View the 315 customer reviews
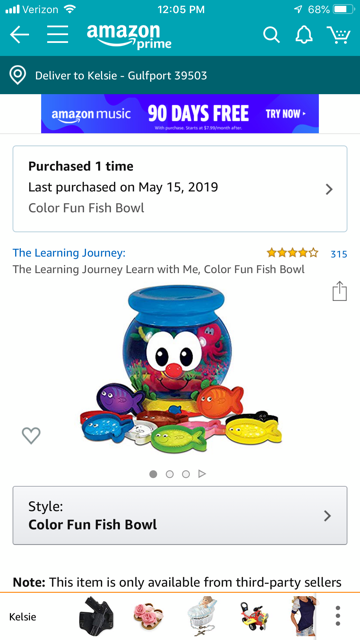This screenshot has height=640, width=360. [339, 254]
